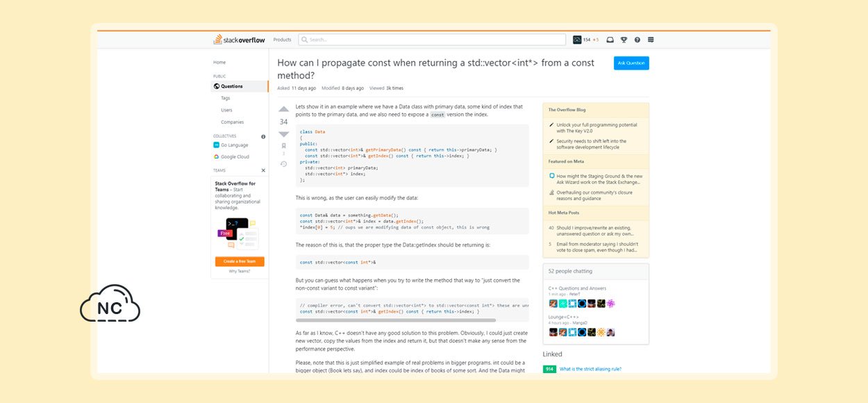Screen dimensions: 868x403
Task: Show post activity history icon
Action: coord(283,164)
